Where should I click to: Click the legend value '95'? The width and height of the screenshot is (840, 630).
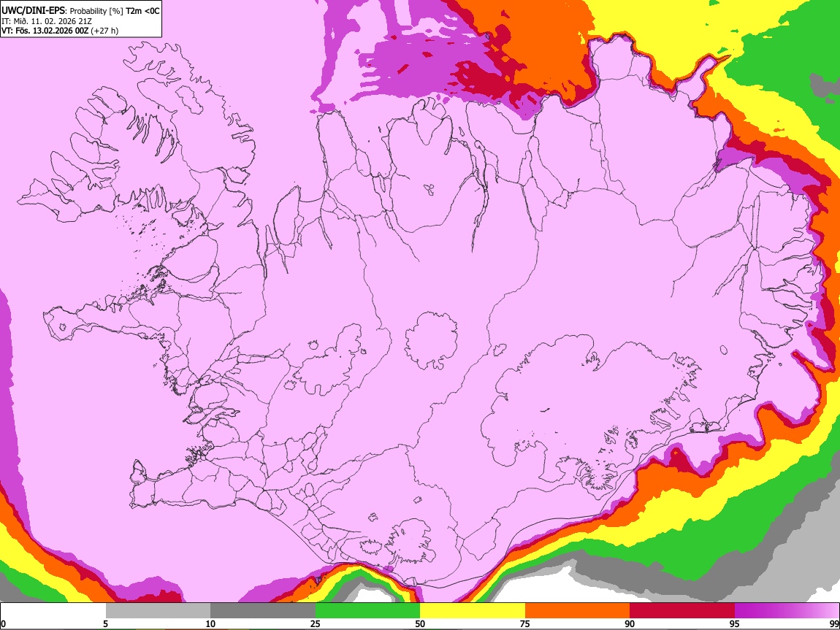735,623
